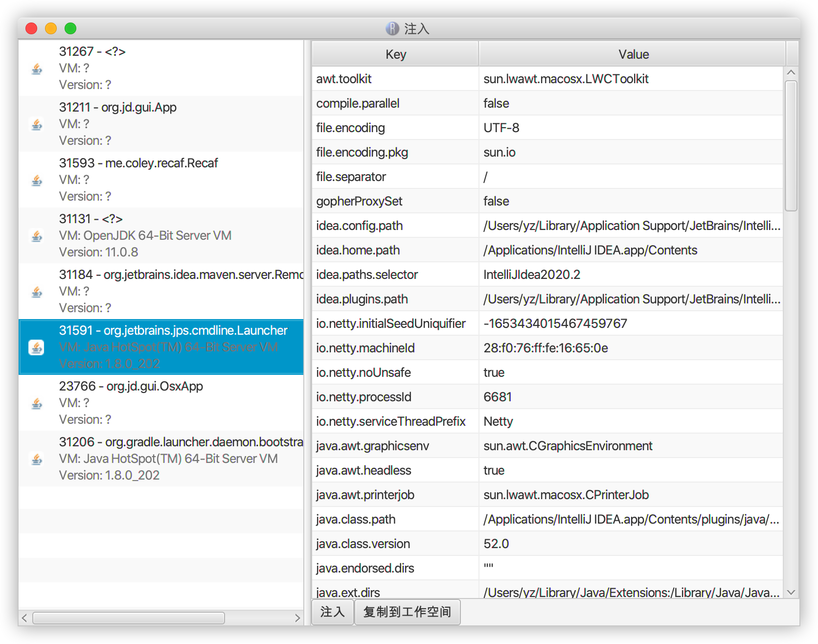Click Java icon beside org.jd.gui.OsxApp

pyautogui.click(x=37, y=403)
